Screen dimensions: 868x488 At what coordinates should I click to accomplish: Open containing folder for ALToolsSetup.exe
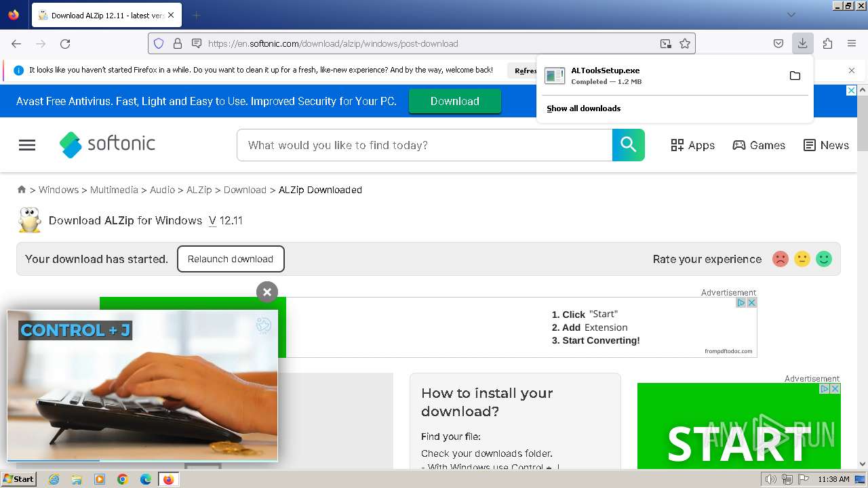[795, 75]
